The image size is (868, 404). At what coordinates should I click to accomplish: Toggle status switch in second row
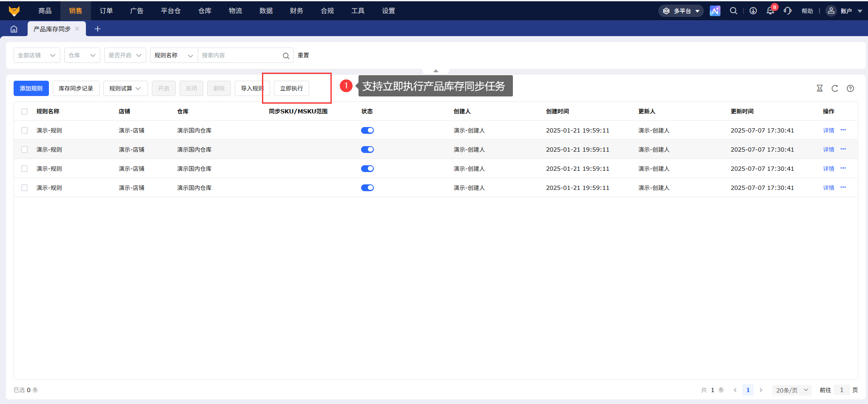(367, 150)
